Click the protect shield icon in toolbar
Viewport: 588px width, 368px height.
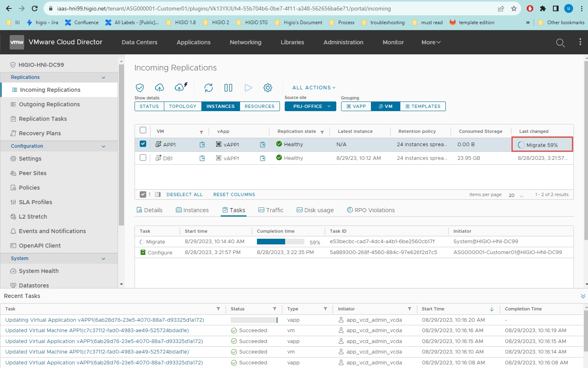click(x=140, y=88)
